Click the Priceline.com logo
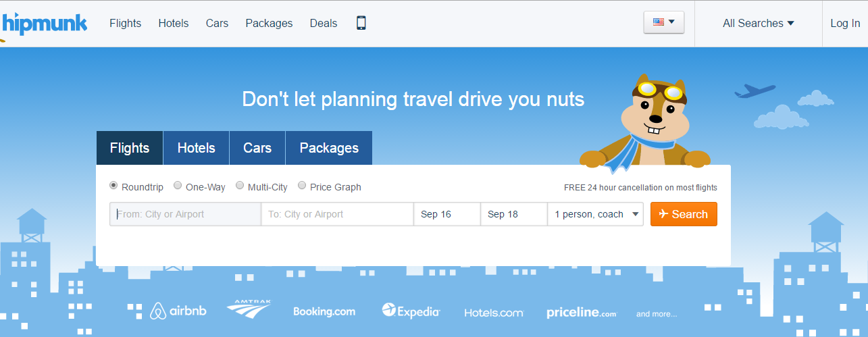Screen dimensions: 868x337 click(x=582, y=313)
